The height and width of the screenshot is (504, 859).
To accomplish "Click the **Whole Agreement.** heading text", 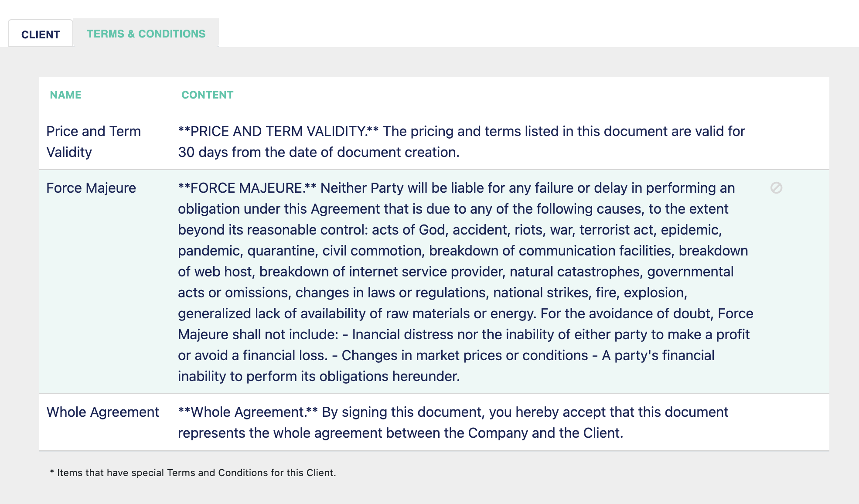I will click(248, 412).
